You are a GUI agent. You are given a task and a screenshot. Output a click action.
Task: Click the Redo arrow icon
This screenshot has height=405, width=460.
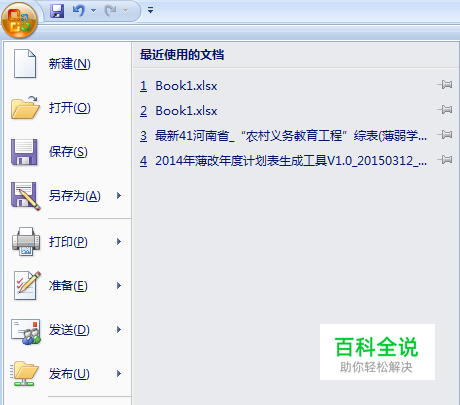point(110,11)
